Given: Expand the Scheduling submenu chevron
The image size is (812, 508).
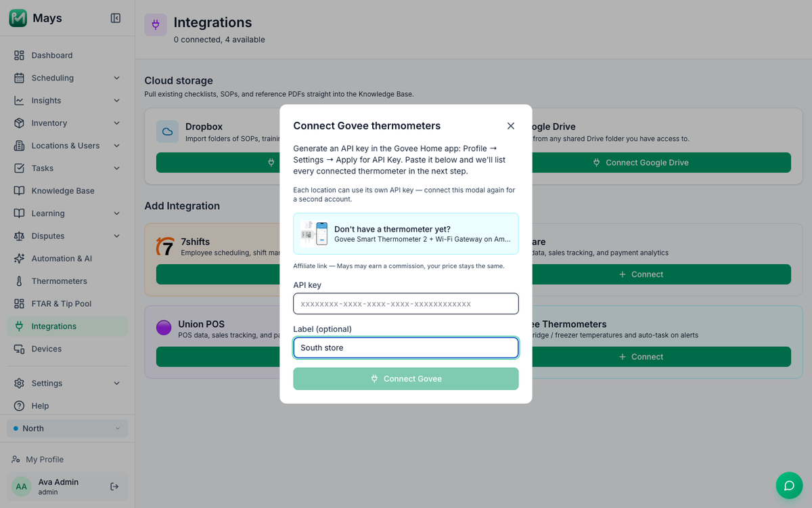Looking at the screenshot, I should point(116,78).
